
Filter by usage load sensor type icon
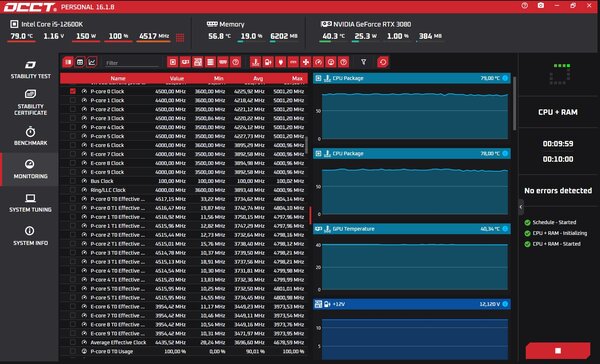click(331, 62)
